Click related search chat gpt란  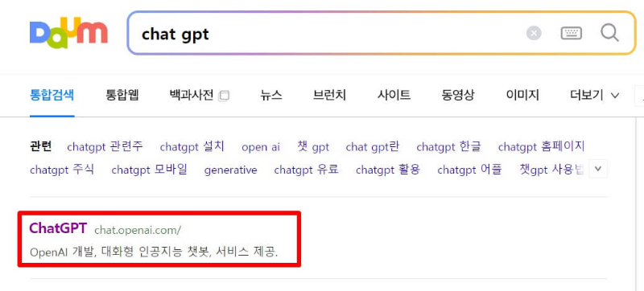pos(373,147)
